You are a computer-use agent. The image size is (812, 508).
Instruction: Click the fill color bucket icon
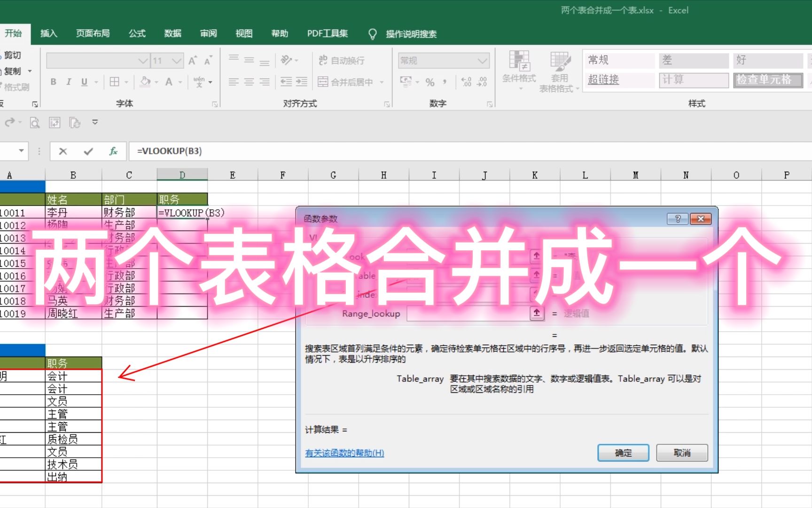(x=146, y=82)
